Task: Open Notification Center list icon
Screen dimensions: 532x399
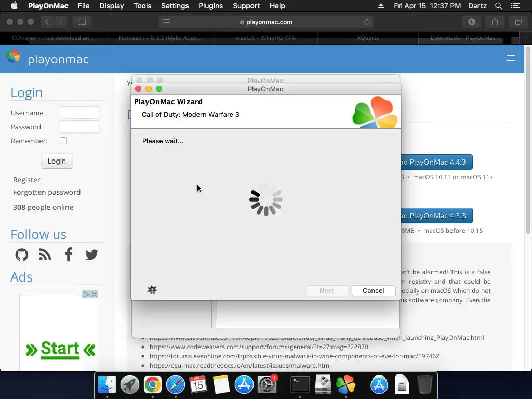Action: pyautogui.click(x=515, y=6)
